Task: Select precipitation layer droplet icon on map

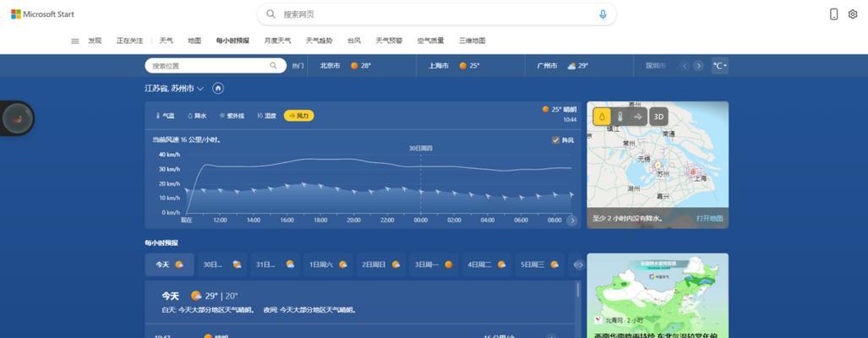Action: point(603,117)
